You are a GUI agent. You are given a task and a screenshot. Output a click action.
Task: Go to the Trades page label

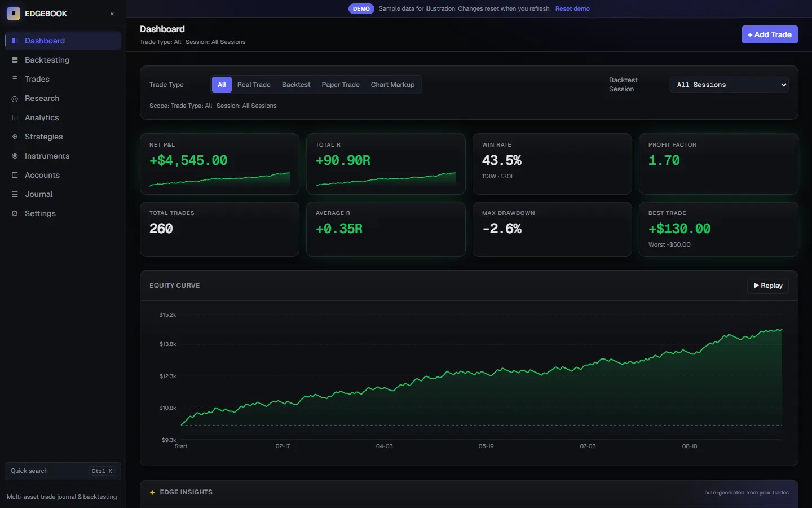click(x=37, y=79)
